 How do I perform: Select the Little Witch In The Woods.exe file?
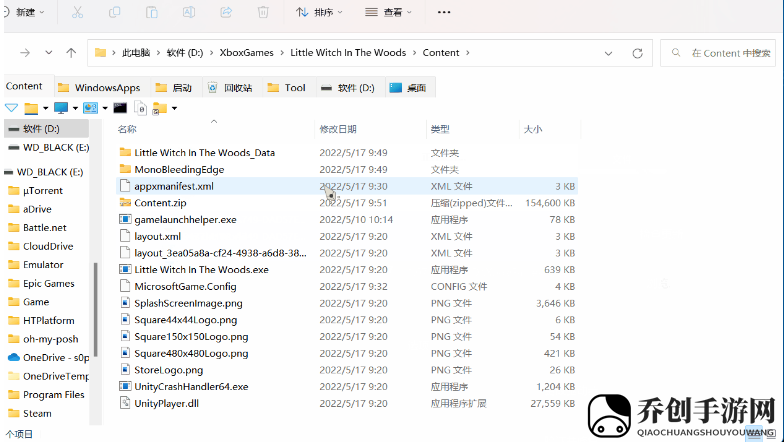(201, 270)
